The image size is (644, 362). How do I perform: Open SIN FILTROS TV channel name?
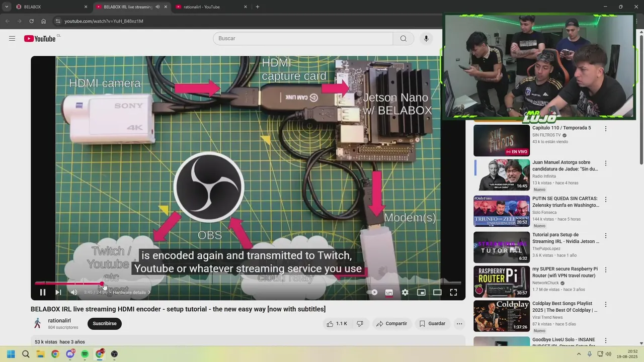546,135
